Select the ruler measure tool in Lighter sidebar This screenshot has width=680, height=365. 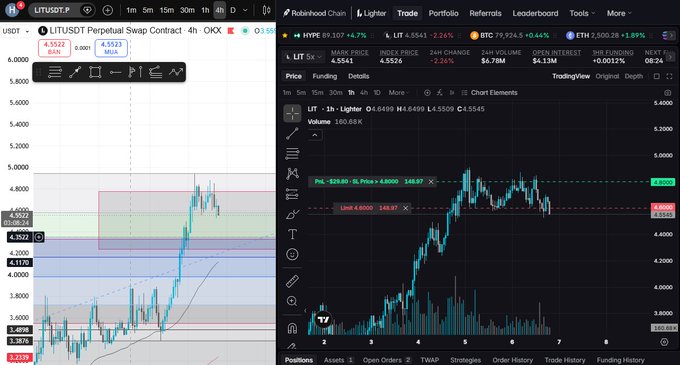292,281
